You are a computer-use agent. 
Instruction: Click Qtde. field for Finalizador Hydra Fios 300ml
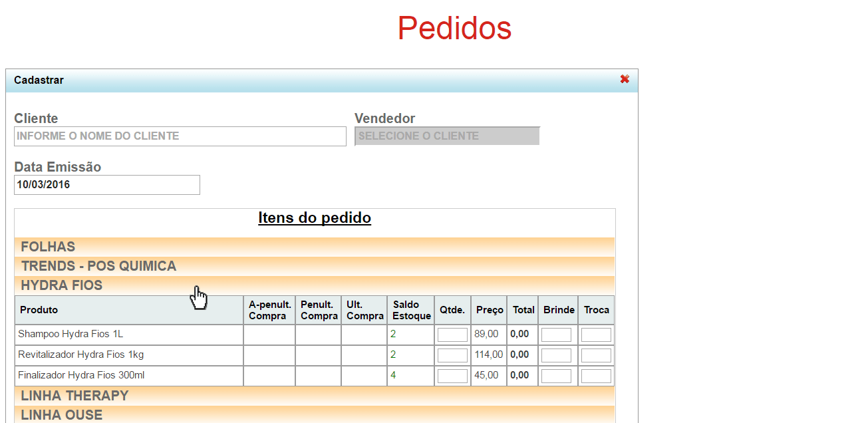click(452, 376)
